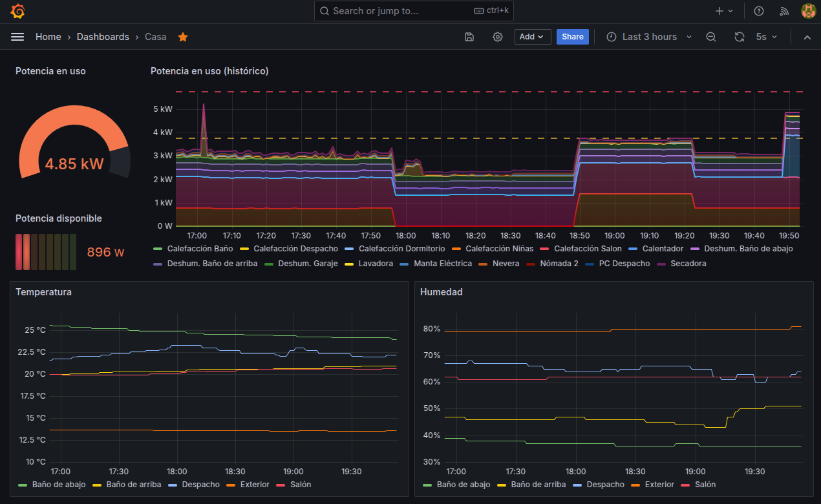Click the Grafana logo icon
Image resolution: width=821 pixels, height=504 pixels.
pyautogui.click(x=18, y=11)
